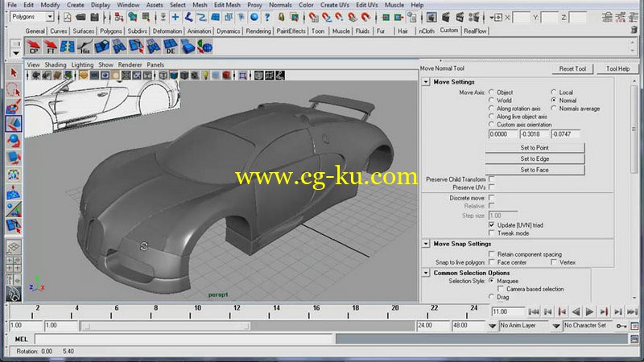This screenshot has height=362, width=644.
Task: Choose the Paint selection tool
Action: [14, 107]
